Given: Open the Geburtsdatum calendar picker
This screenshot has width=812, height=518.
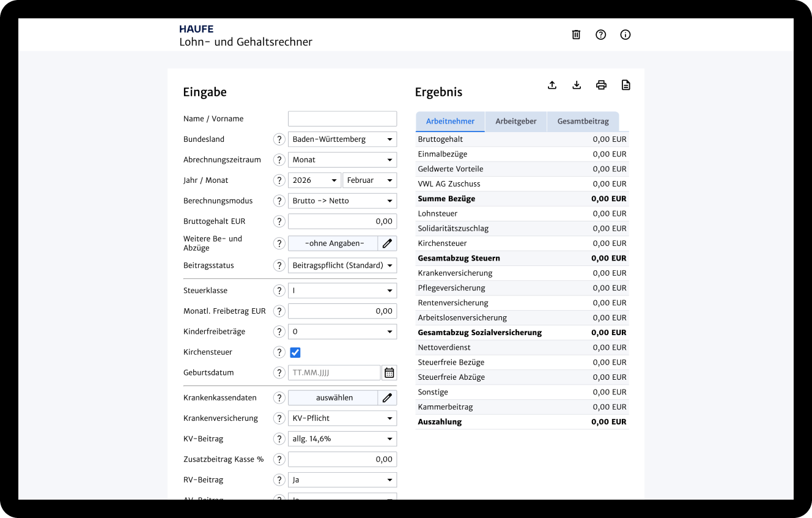Looking at the screenshot, I should 389,372.
